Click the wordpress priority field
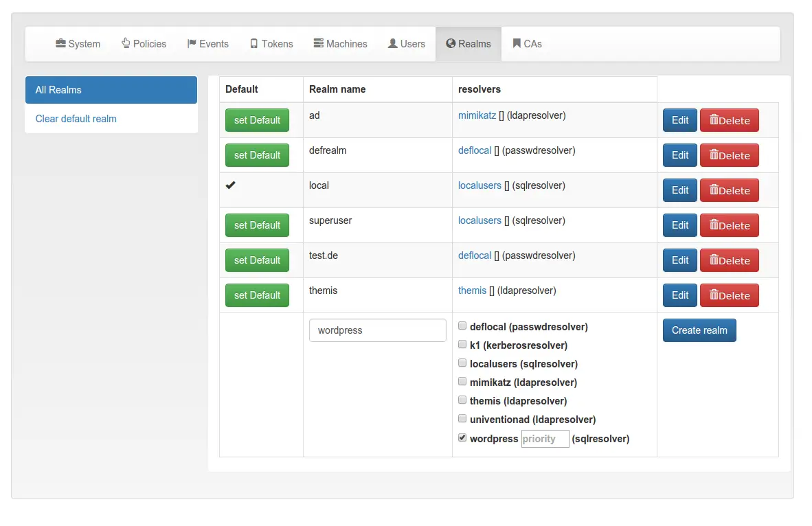 pos(545,439)
